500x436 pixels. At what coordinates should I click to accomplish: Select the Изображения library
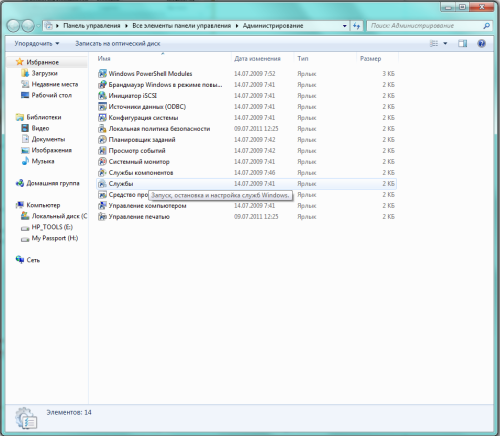point(51,150)
